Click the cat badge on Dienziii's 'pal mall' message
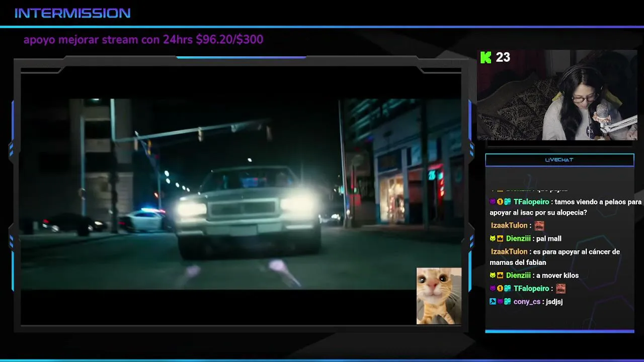Viewport: 644px width, 362px height. click(x=493, y=239)
